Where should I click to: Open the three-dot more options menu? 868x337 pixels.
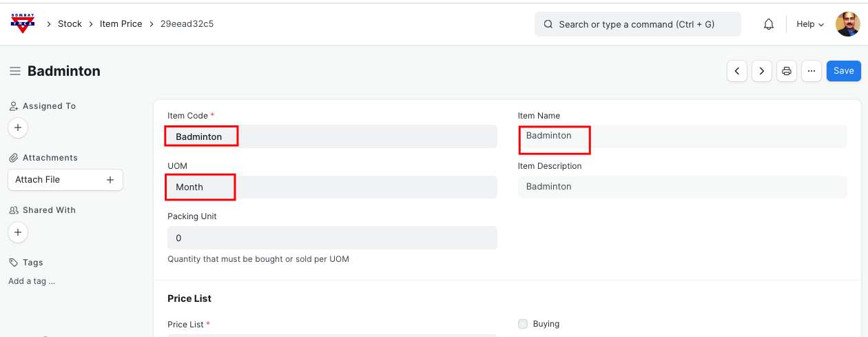coord(811,71)
